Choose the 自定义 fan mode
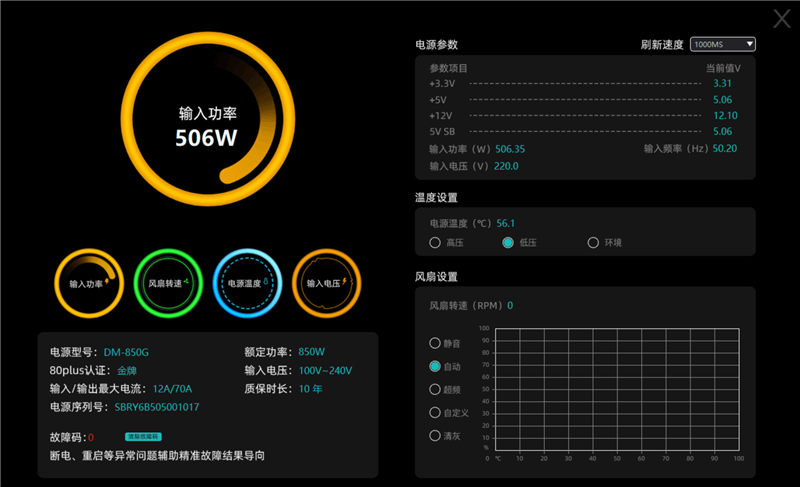The image size is (800, 487). pos(435,413)
